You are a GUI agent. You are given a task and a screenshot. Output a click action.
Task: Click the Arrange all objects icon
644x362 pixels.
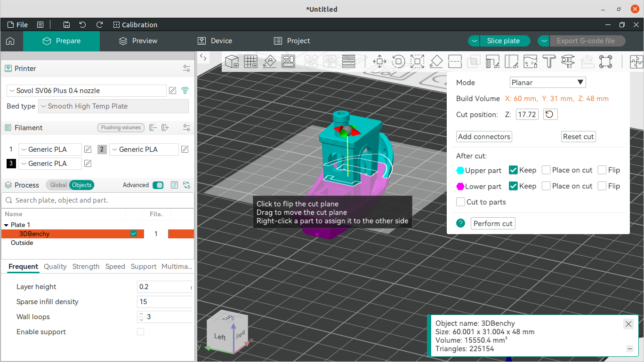288,61
